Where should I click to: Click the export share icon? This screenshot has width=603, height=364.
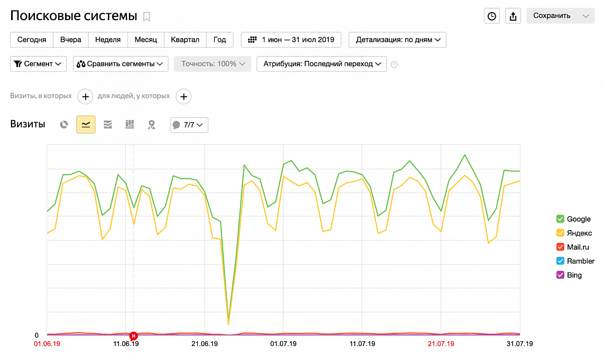pyautogui.click(x=513, y=16)
